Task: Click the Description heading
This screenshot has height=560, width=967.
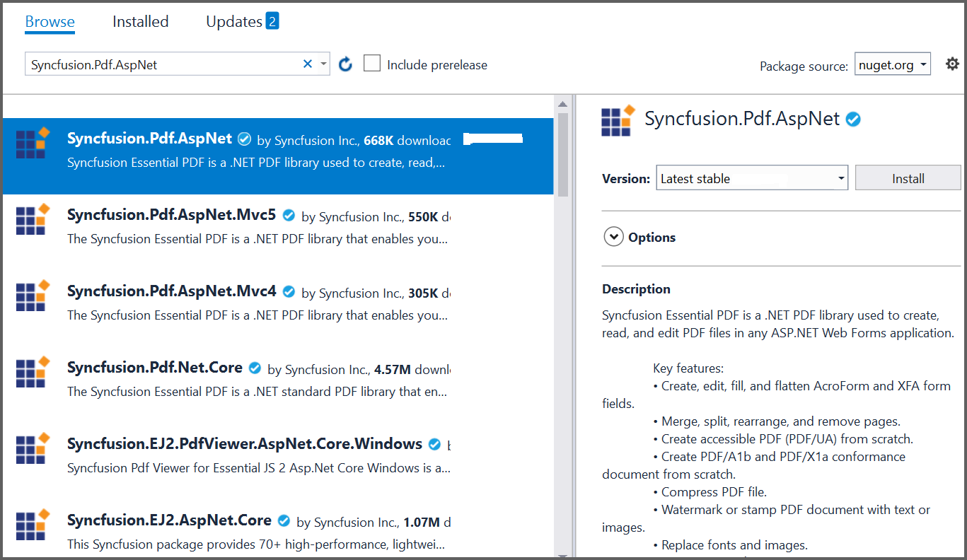Action: point(636,288)
